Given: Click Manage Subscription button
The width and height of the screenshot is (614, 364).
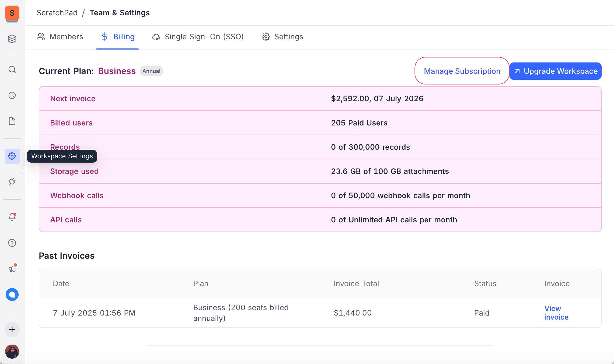Looking at the screenshot, I should 462,71.
